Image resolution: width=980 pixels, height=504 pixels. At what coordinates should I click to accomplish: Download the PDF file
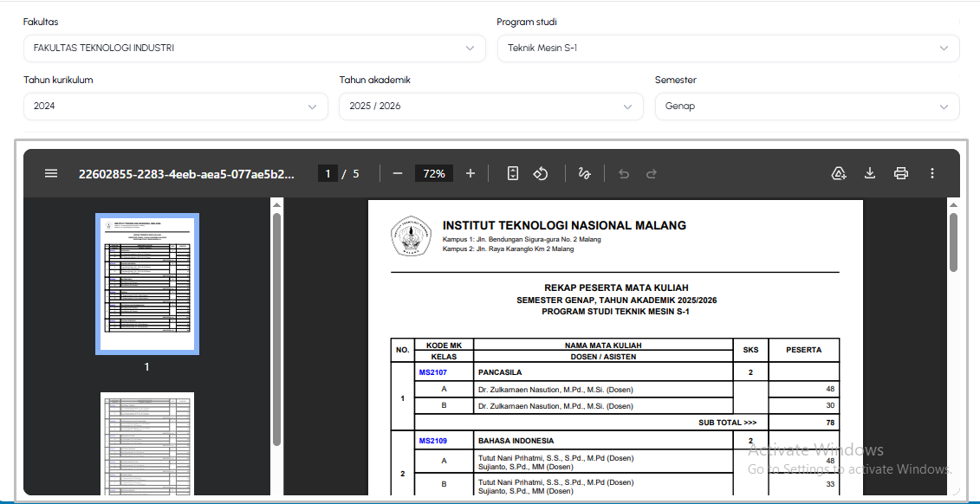tap(869, 173)
